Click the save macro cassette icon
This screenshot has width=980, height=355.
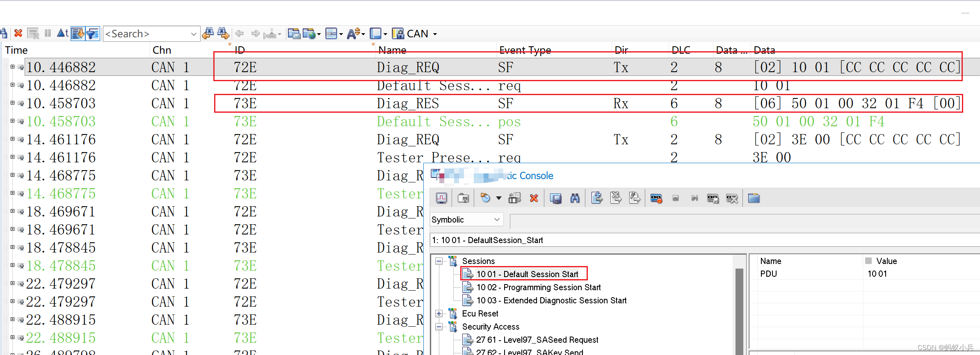click(713, 199)
